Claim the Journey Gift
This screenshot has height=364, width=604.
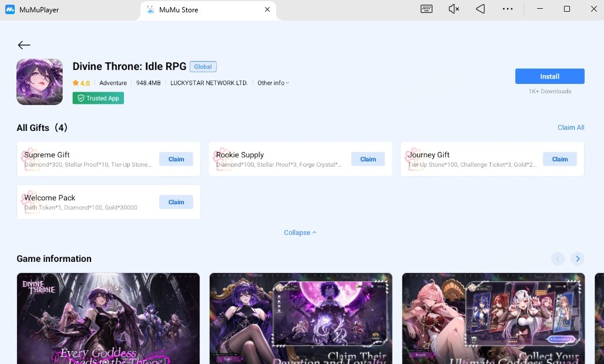(560, 159)
